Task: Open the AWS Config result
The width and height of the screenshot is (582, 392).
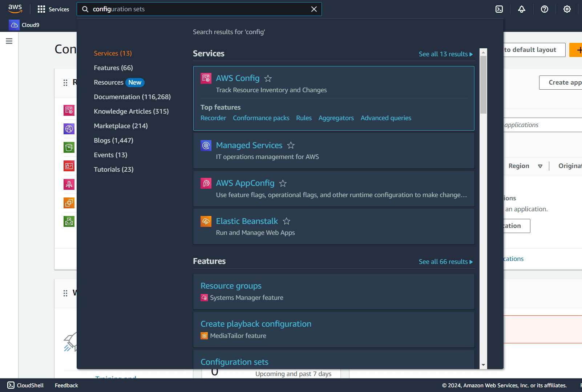Action: tap(238, 78)
